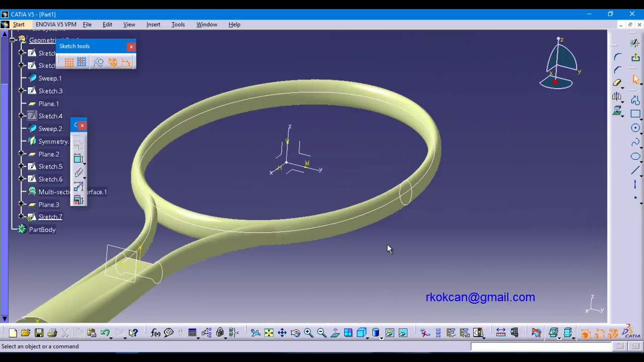Click the Print icon in the bottom toolbar
This screenshot has width=644, height=362.
pyautogui.click(x=52, y=333)
